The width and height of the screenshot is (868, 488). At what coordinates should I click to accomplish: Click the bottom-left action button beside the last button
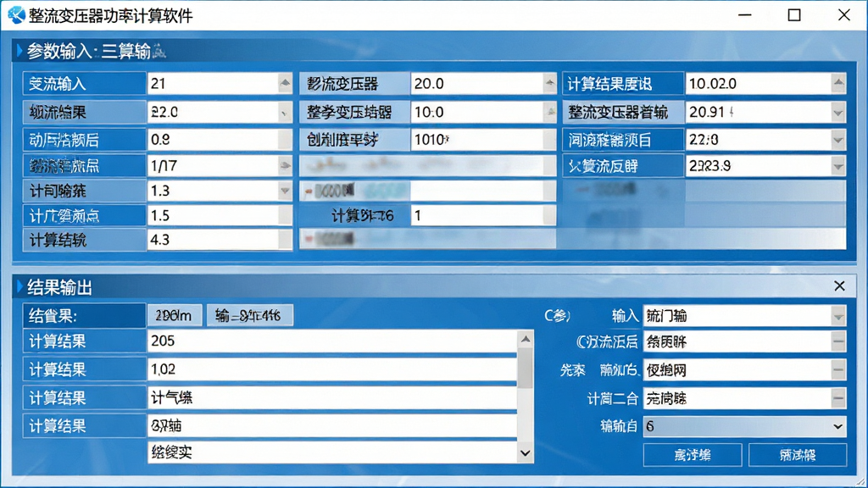click(x=693, y=455)
